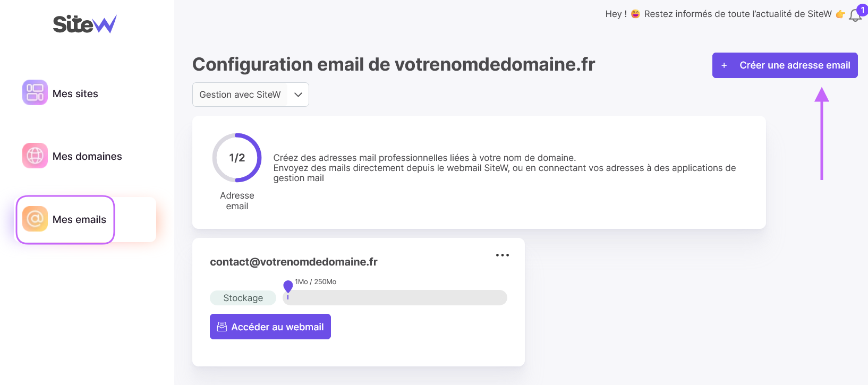
Task: Click the Mes sites grid icon
Action: (x=35, y=92)
